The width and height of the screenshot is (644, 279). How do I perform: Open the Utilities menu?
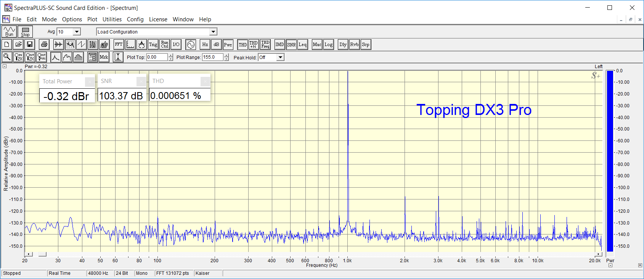point(112,19)
